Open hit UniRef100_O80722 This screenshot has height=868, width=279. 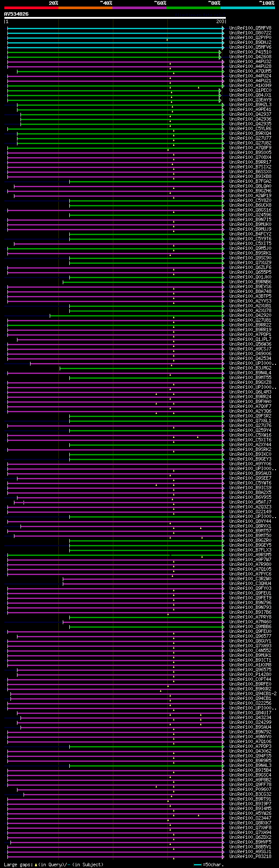tap(250, 33)
